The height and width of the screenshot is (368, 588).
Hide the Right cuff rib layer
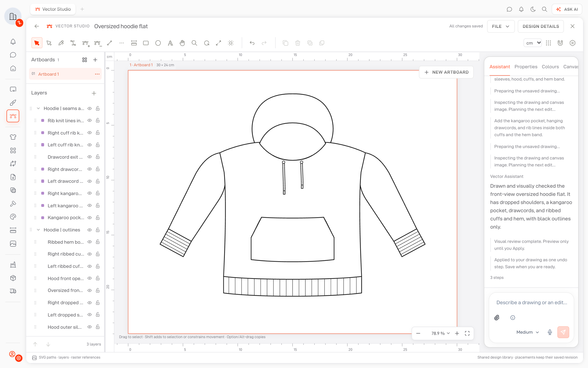pos(90,133)
